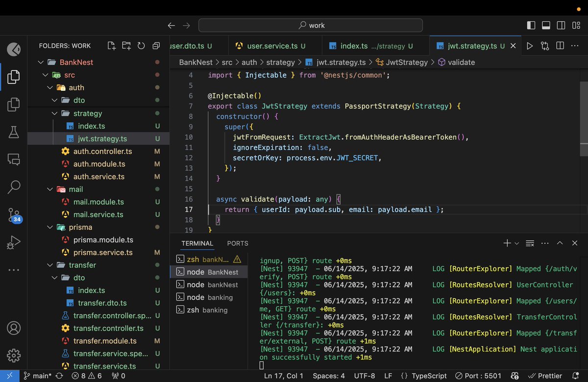Create a new file in Explorer
The width and height of the screenshot is (588, 382).
coord(112,46)
